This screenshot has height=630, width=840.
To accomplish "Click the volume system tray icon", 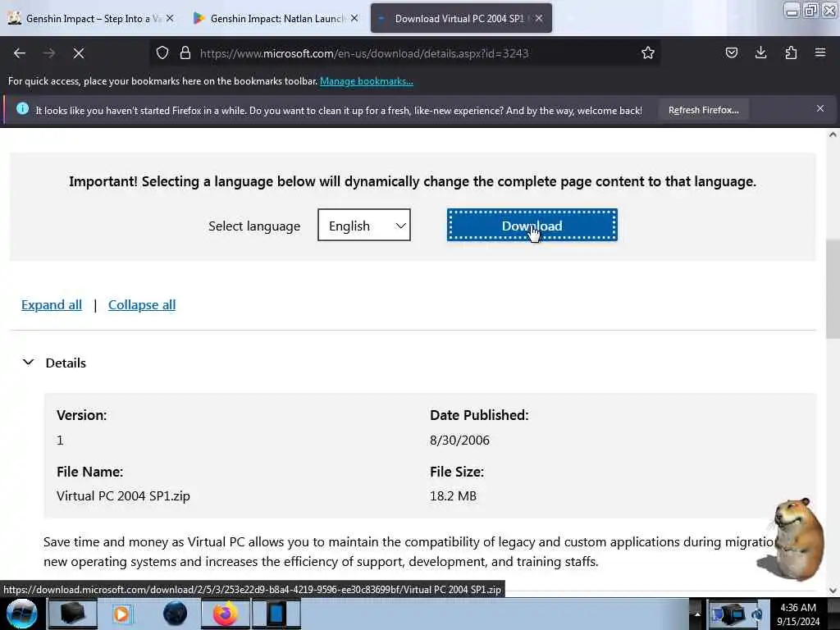I will tap(758, 614).
